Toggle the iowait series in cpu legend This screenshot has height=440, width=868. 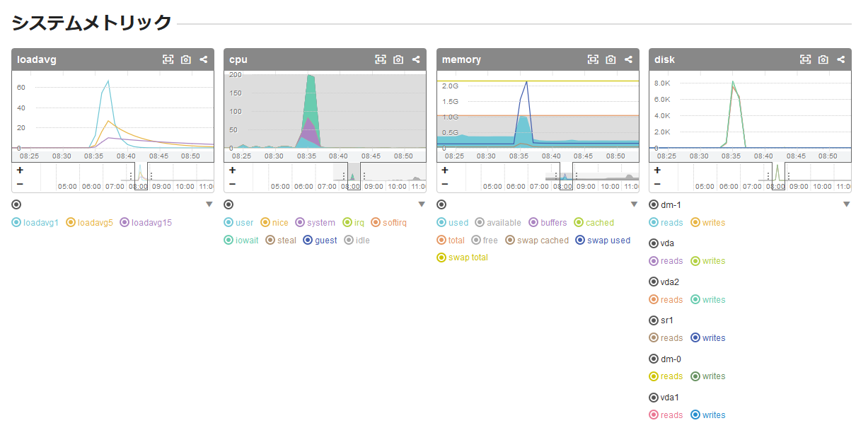tap(228, 241)
